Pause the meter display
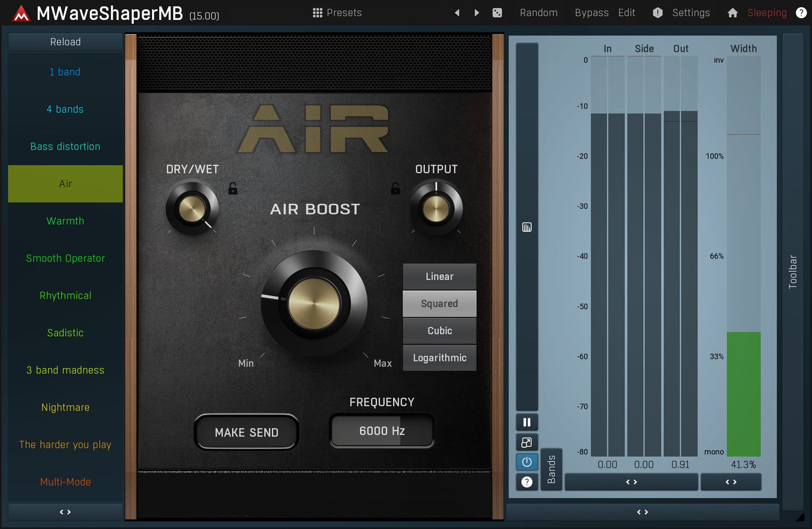 (x=527, y=422)
